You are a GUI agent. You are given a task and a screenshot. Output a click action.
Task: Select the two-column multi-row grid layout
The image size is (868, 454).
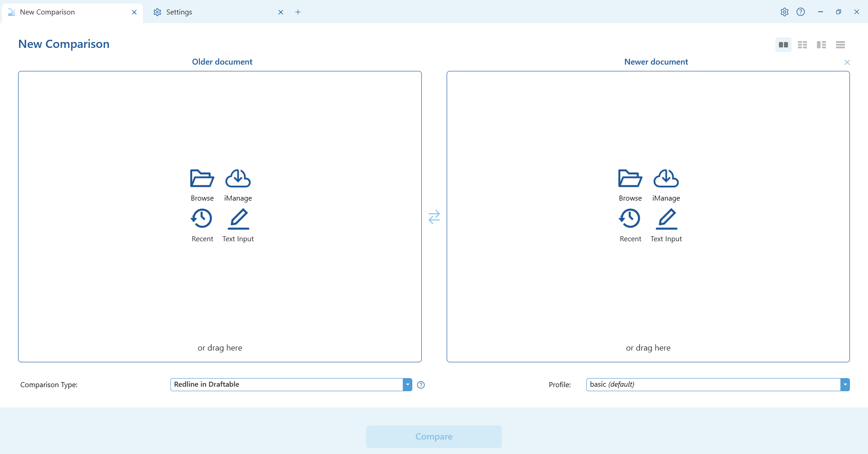point(802,45)
